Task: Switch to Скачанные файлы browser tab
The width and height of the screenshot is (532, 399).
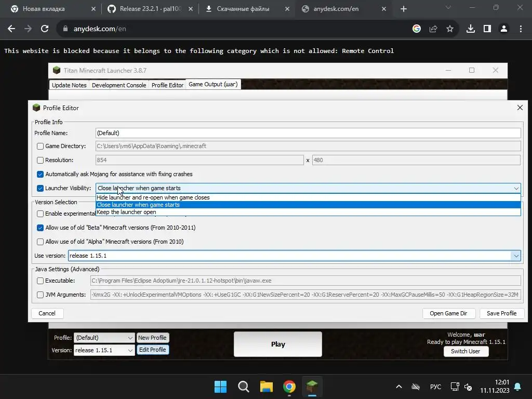Action: coord(243,9)
